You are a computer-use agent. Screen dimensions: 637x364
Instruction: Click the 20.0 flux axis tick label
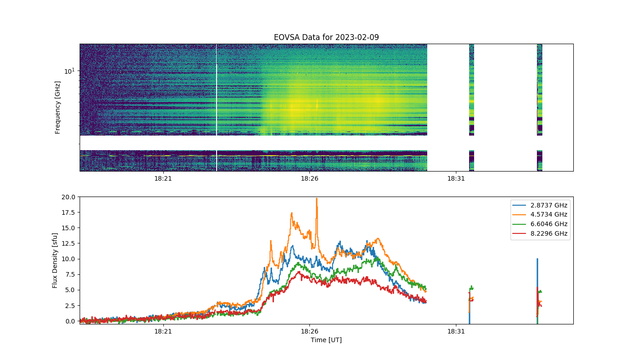coord(68,197)
